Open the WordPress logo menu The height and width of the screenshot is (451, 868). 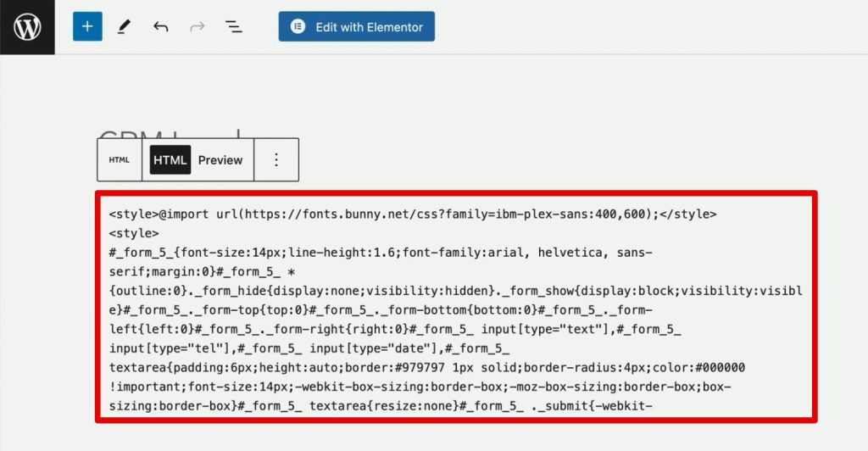pos(27,26)
